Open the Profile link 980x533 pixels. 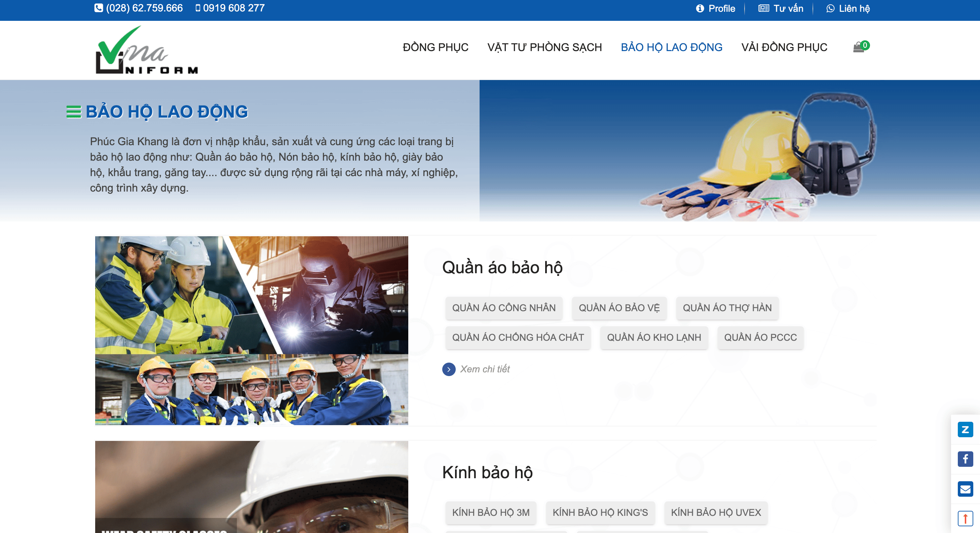pyautogui.click(x=721, y=8)
